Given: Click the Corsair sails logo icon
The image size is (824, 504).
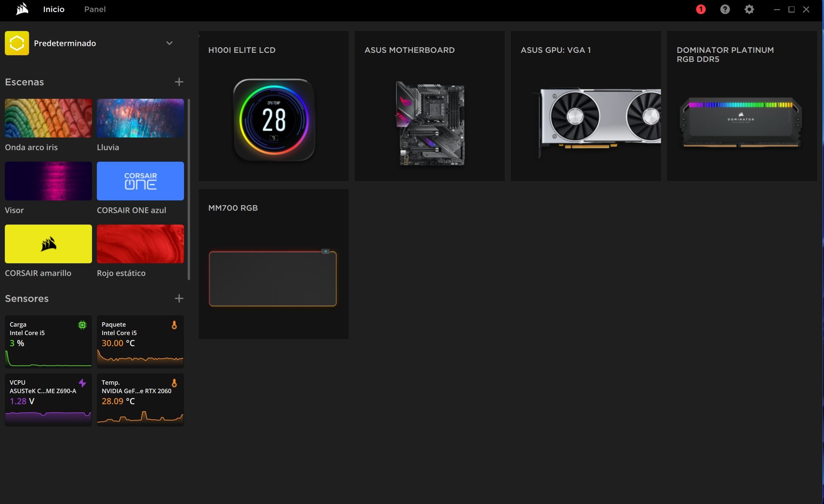Looking at the screenshot, I should [x=22, y=9].
